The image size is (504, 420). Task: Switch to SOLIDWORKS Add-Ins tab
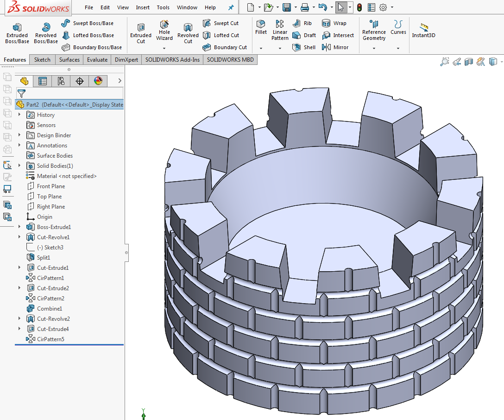point(172,59)
